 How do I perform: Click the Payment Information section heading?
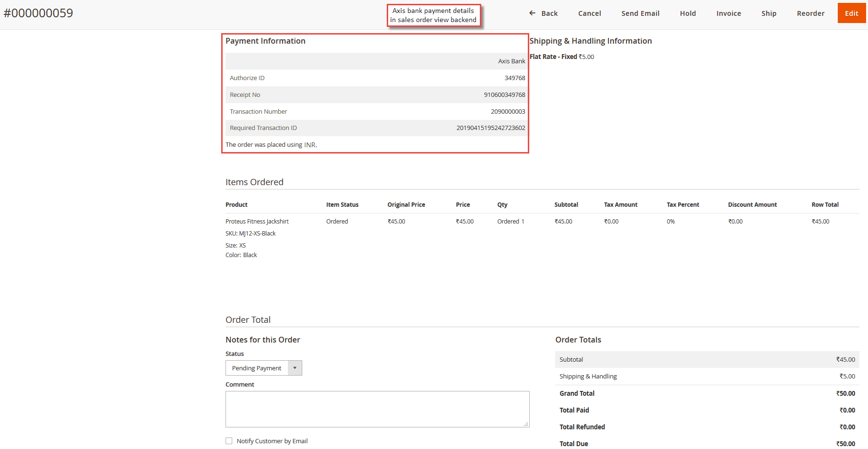tap(265, 41)
